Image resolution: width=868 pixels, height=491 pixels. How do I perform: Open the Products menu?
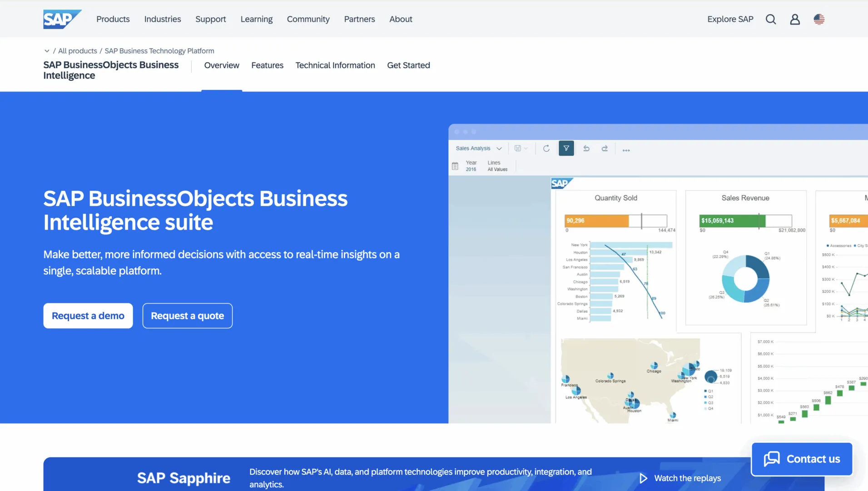(x=113, y=19)
